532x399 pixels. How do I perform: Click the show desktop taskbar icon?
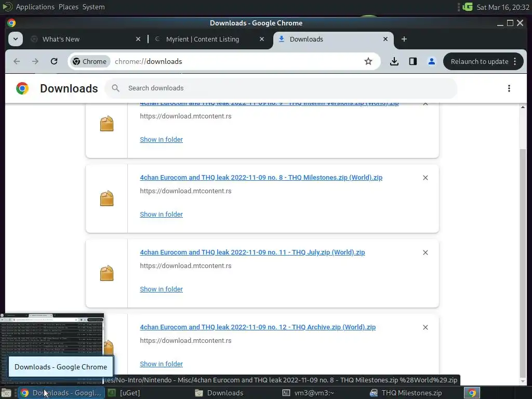[6, 393]
